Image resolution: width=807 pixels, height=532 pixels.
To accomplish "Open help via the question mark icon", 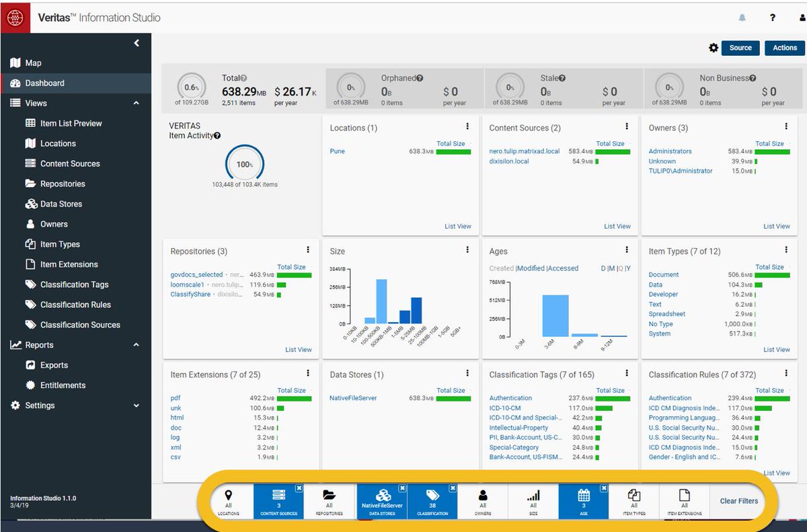I will 773,17.
